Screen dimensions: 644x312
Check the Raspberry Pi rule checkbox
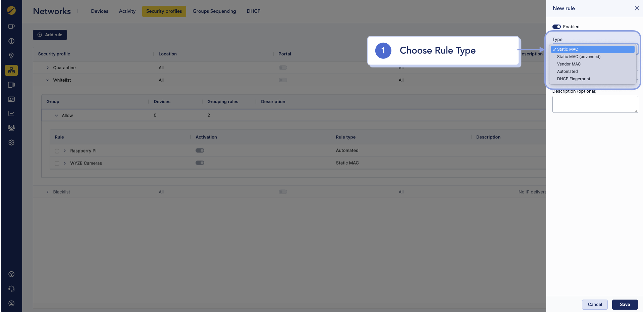click(x=57, y=151)
